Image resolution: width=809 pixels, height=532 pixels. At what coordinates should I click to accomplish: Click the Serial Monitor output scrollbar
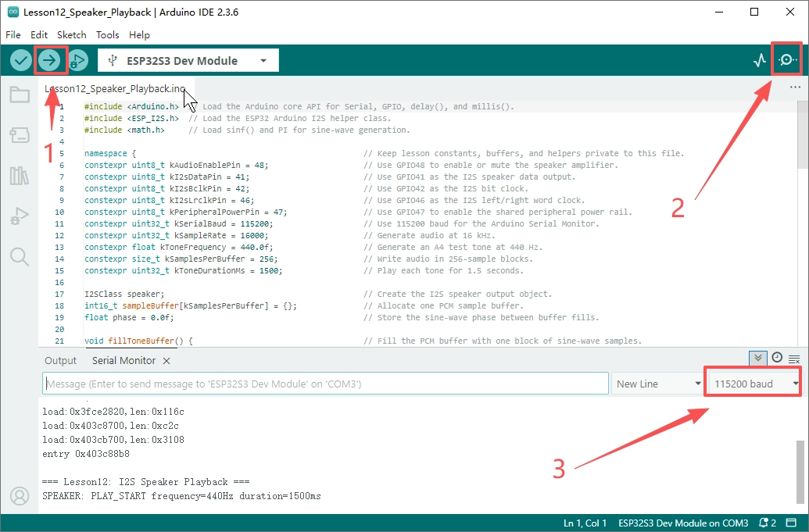point(800,472)
